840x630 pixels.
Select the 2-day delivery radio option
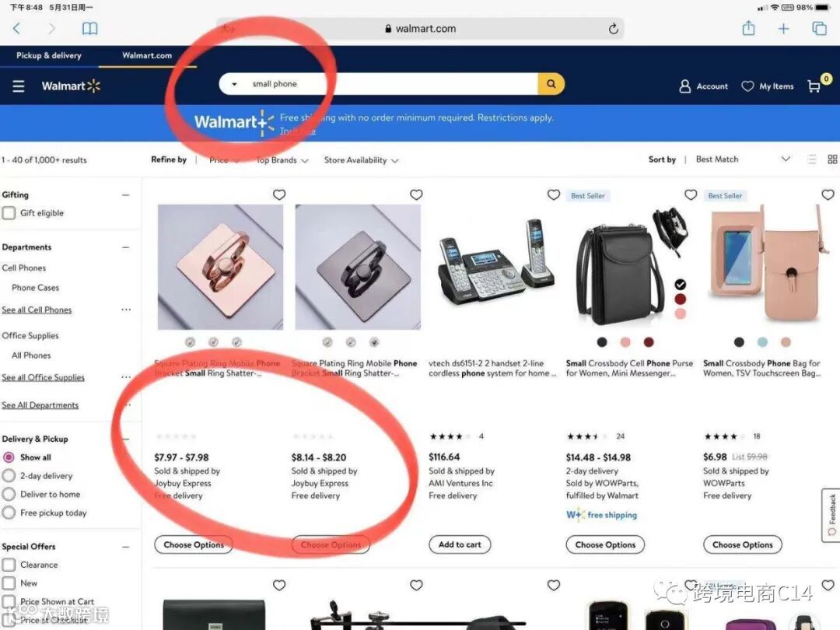coord(9,476)
